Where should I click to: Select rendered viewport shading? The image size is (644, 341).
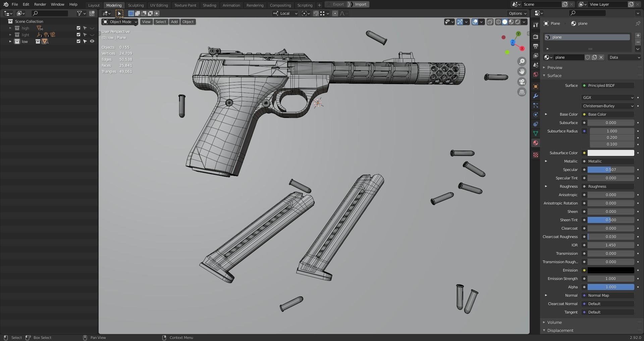(x=518, y=22)
